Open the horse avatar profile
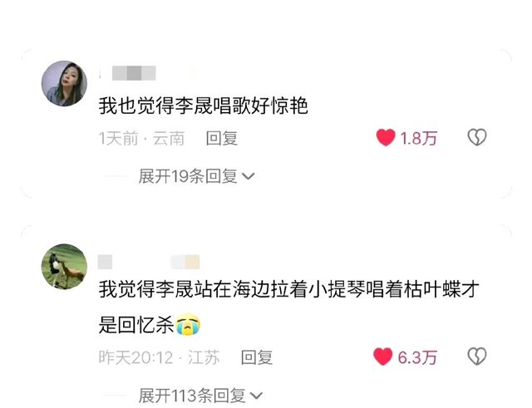The image size is (532, 408). point(64,267)
